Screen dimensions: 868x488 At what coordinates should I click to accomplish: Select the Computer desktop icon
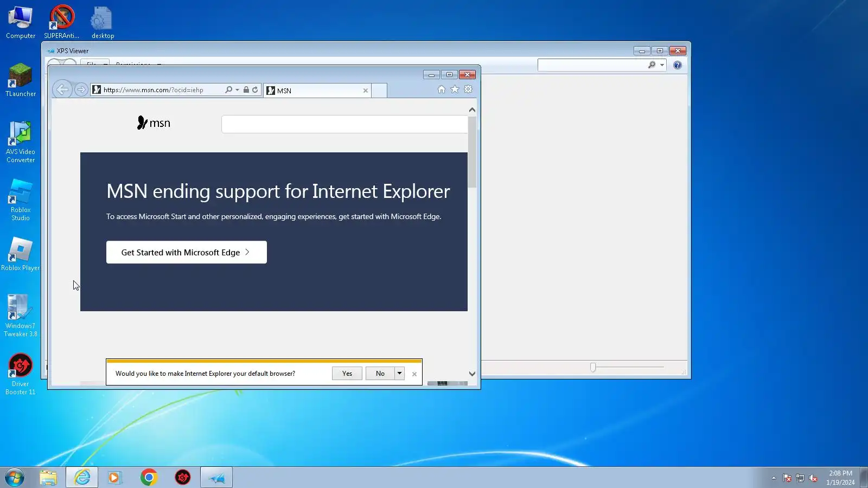coord(21,23)
